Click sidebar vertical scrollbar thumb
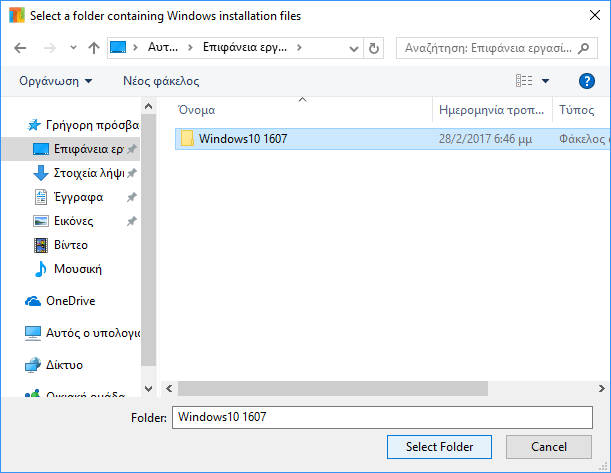This screenshot has width=611, height=473. [148, 240]
